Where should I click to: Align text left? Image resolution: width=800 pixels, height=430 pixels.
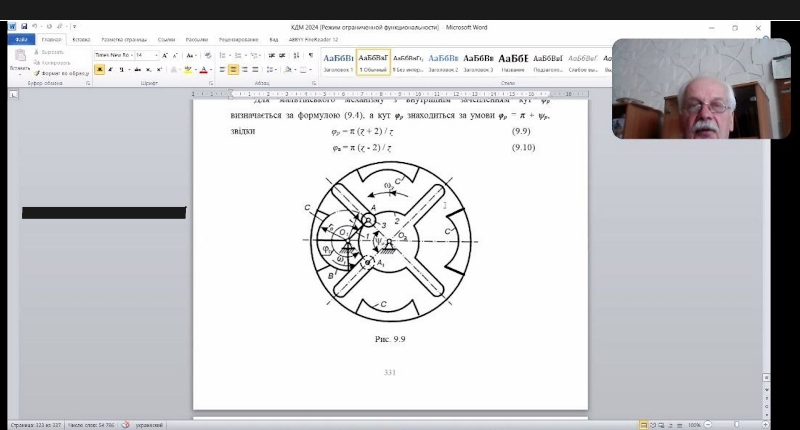(x=222, y=69)
